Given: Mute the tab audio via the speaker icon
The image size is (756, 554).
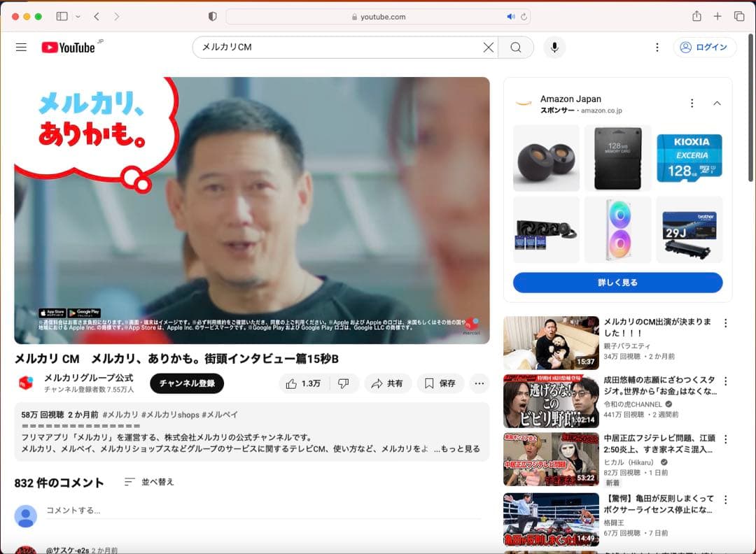Looking at the screenshot, I should [511, 17].
